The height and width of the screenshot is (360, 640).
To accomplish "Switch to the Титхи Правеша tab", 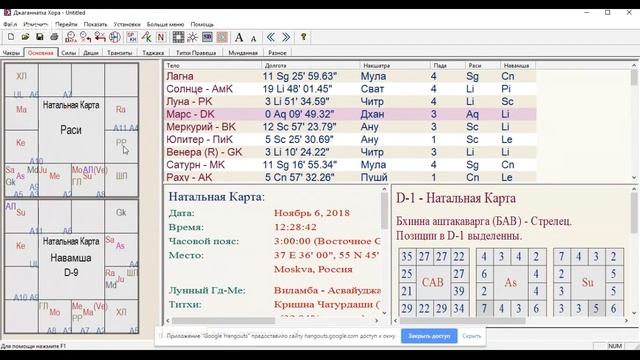I will tap(196, 53).
